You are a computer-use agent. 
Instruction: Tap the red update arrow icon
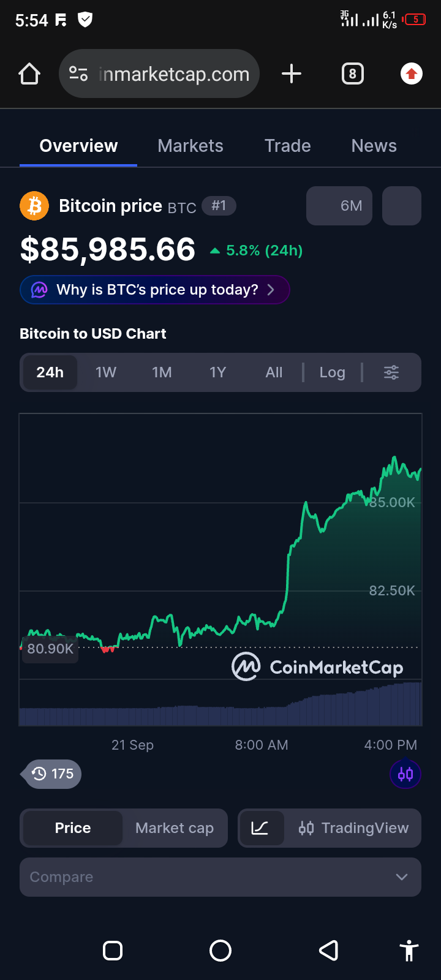point(411,74)
